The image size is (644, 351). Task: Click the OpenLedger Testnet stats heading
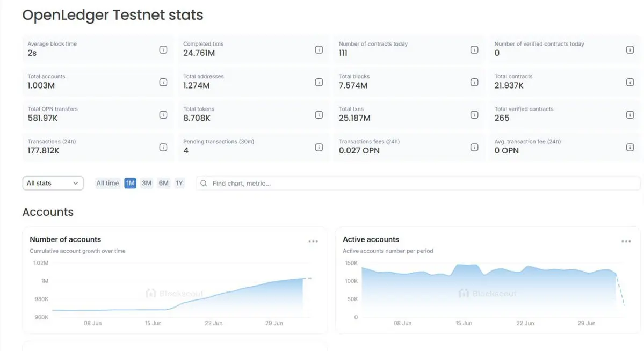[113, 15]
